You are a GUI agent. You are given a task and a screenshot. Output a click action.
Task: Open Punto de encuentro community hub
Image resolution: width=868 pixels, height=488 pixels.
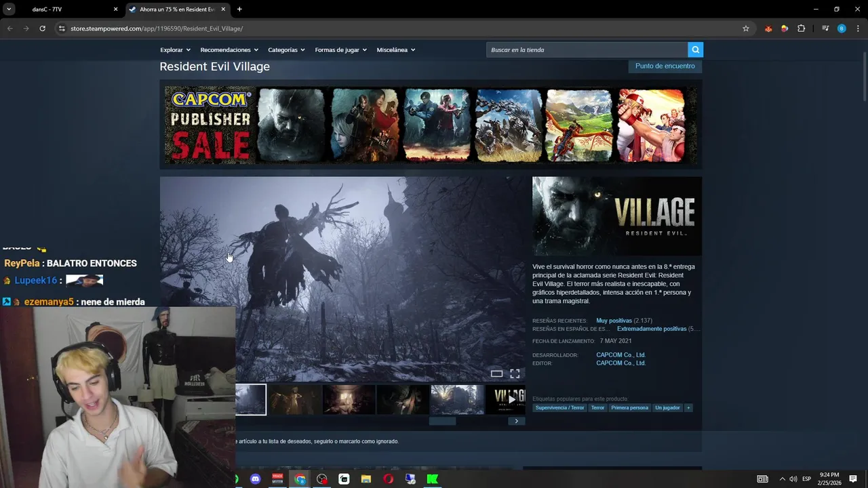[x=665, y=66]
